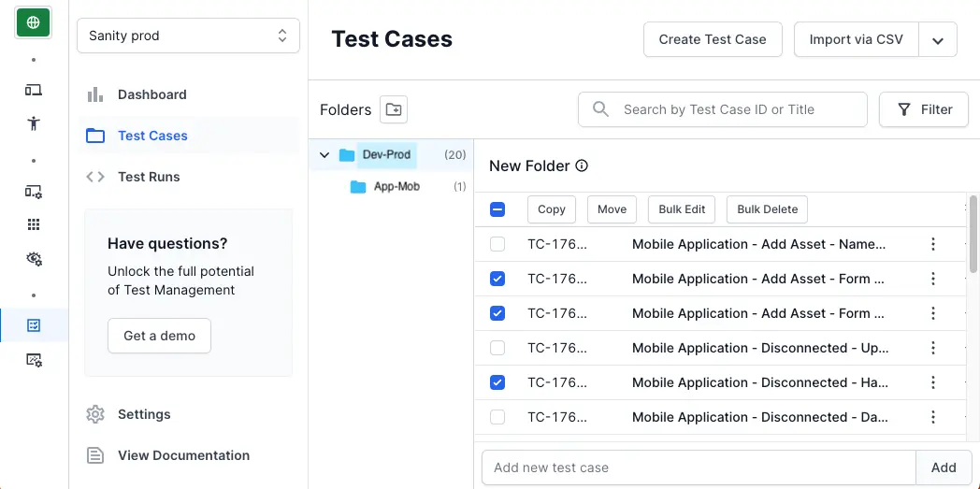
Task: Open the accessibility testing icon in sidebar
Action: coord(34,123)
